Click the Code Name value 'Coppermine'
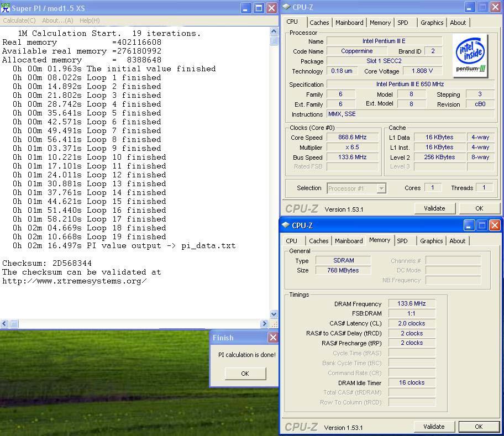Viewport: 504px width, 436px height. coord(357,51)
